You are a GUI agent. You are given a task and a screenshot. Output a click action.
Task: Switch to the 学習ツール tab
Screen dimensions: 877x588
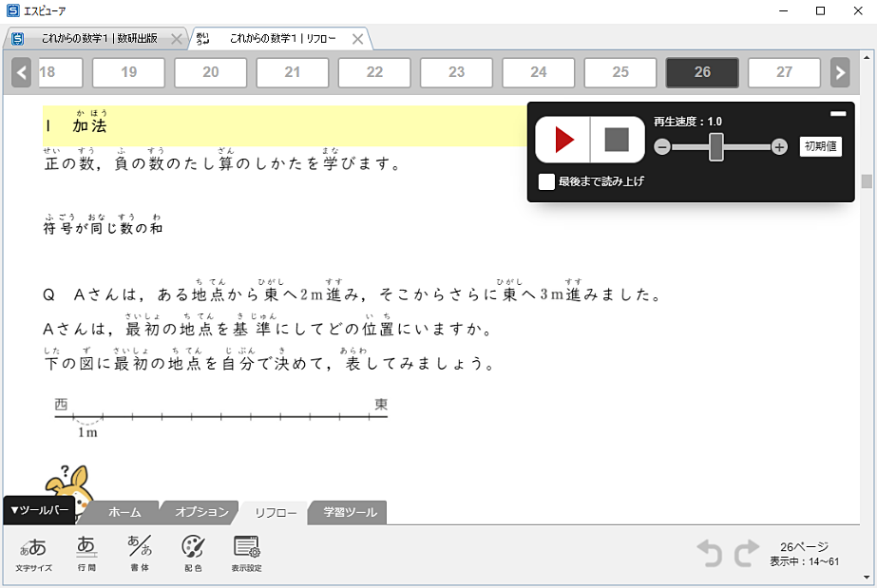pyautogui.click(x=350, y=512)
